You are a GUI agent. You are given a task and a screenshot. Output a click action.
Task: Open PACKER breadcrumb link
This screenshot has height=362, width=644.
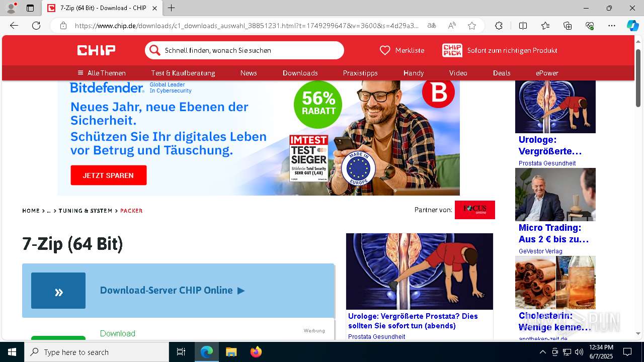click(131, 211)
